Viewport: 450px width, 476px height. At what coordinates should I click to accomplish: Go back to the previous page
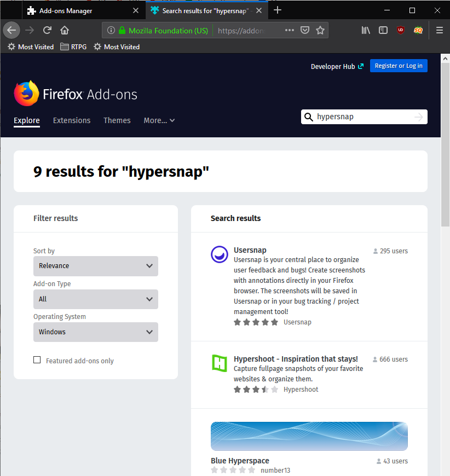pyautogui.click(x=11, y=30)
